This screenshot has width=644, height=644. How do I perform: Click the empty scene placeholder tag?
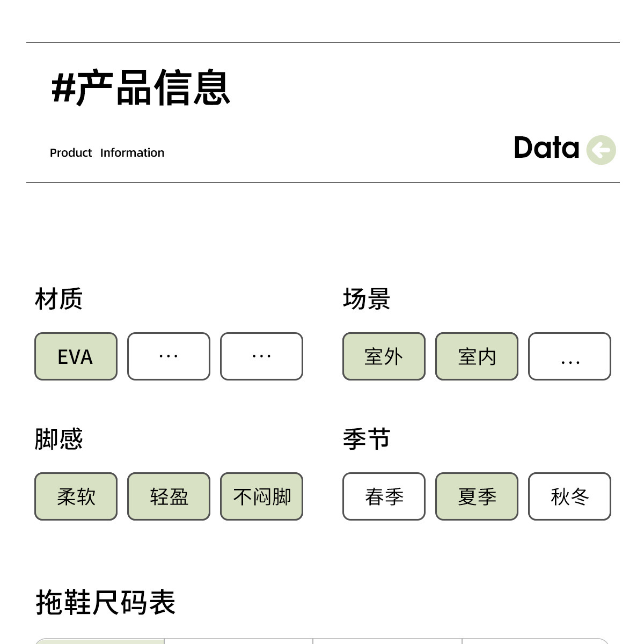click(x=569, y=356)
